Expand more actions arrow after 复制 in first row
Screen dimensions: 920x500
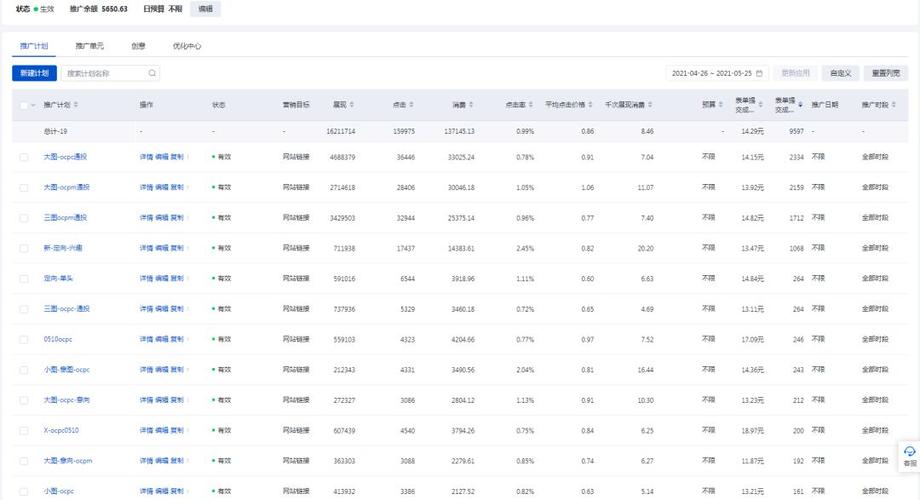pyautogui.click(x=188, y=157)
